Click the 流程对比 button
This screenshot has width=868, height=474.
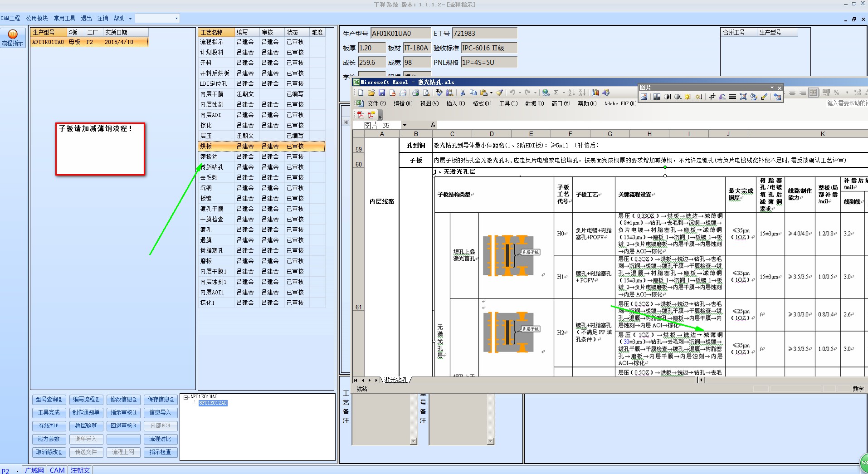click(161, 439)
